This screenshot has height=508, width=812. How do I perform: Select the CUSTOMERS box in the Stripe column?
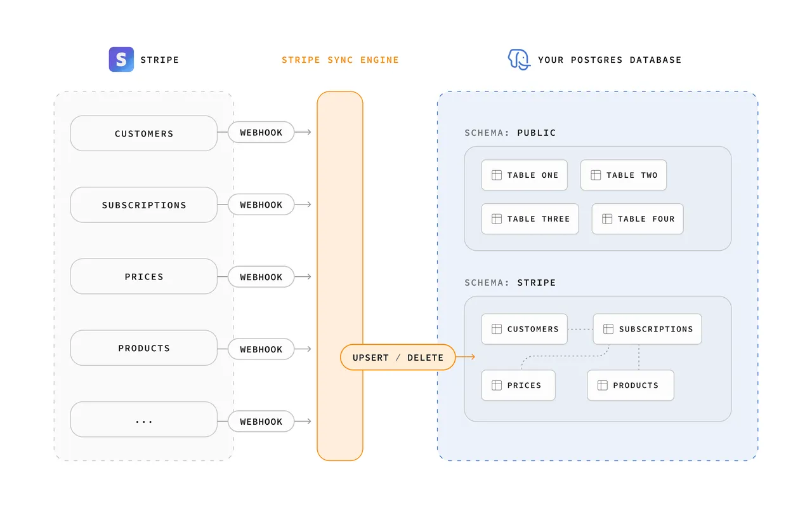(x=144, y=133)
